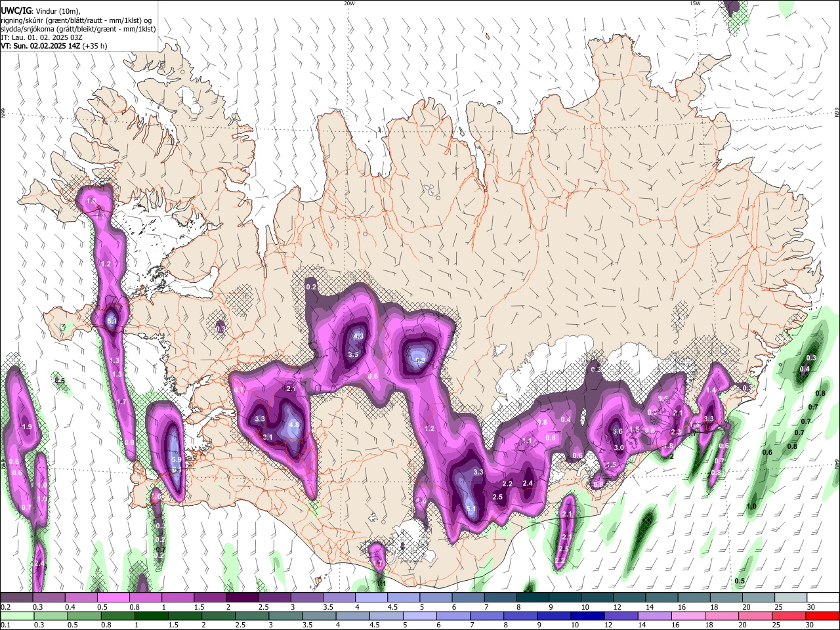Click the 3.5 label on the map
Screen dimensions: 840x630
(x=353, y=354)
